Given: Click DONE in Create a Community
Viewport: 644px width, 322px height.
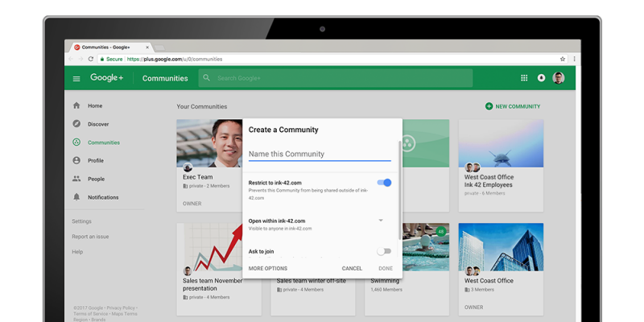Looking at the screenshot, I should (386, 269).
